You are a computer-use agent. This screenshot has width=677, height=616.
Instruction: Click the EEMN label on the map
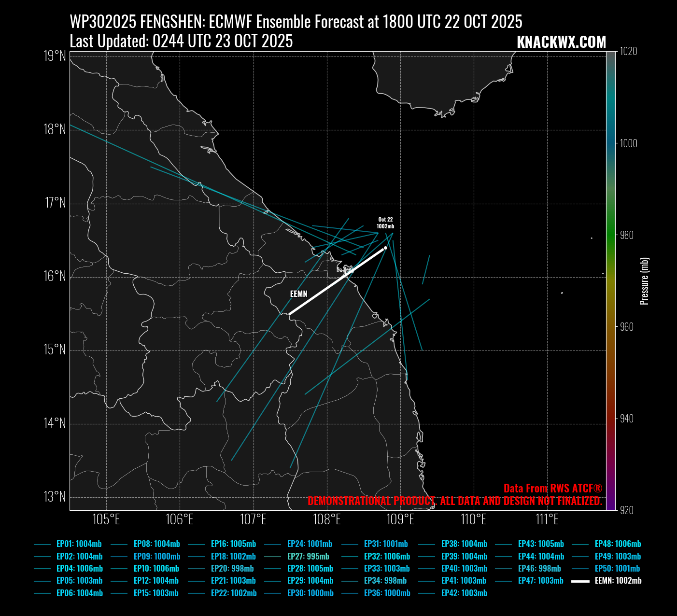coord(298,294)
